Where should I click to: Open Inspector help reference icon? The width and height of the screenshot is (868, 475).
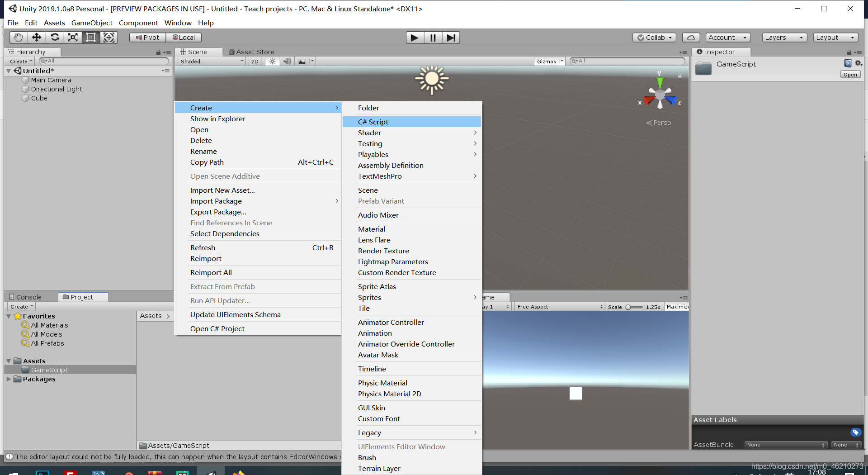click(x=848, y=63)
